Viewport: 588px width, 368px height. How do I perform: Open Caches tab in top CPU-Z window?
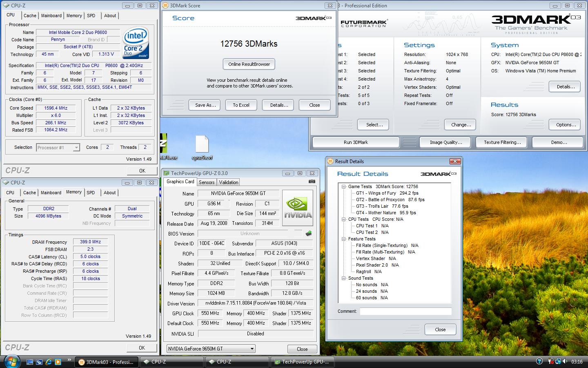pyautogui.click(x=30, y=16)
